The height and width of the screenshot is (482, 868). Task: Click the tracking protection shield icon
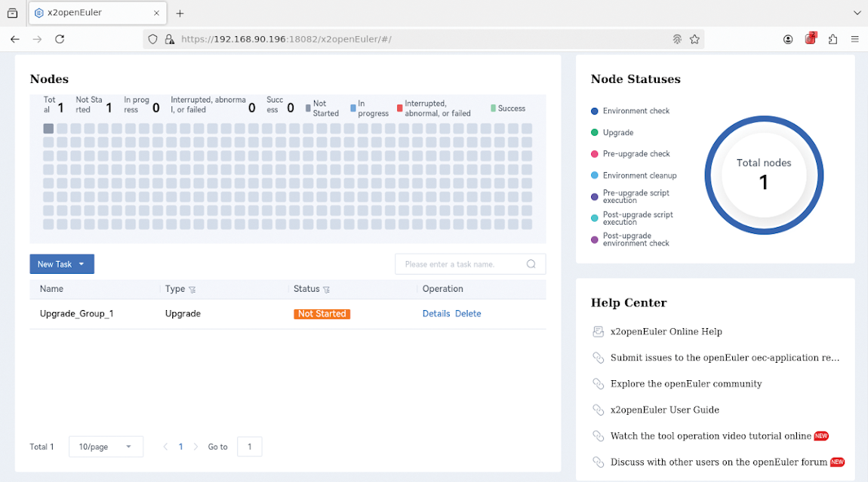click(x=152, y=39)
